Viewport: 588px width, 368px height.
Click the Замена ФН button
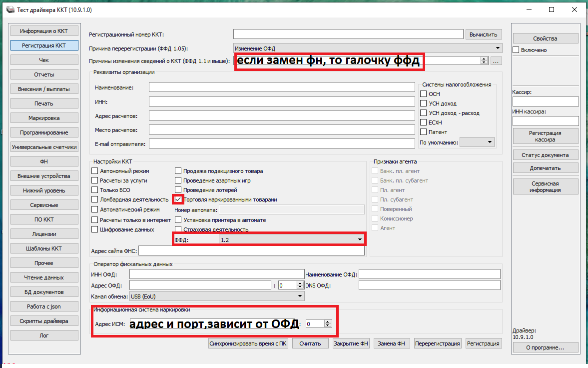click(392, 343)
